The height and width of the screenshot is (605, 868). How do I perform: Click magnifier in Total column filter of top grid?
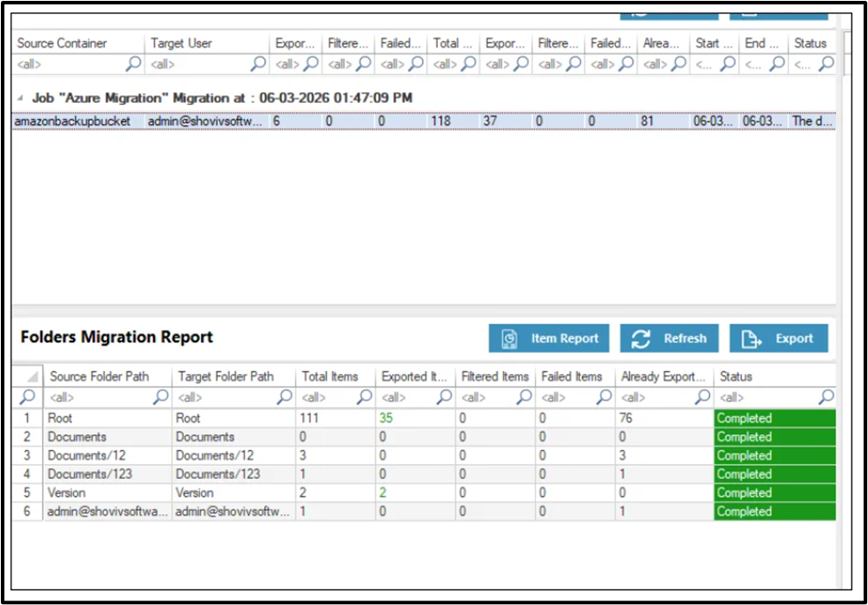pyautogui.click(x=468, y=63)
